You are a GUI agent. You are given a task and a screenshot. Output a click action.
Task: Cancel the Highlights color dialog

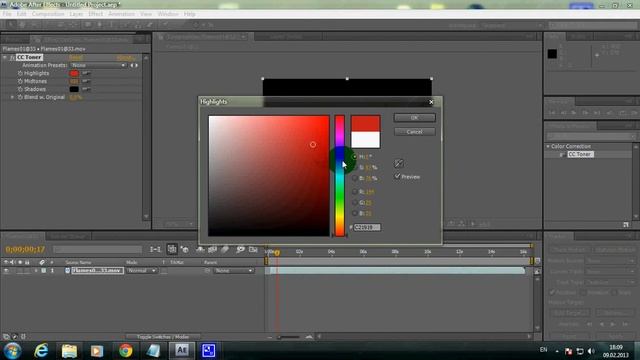pos(414,132)
